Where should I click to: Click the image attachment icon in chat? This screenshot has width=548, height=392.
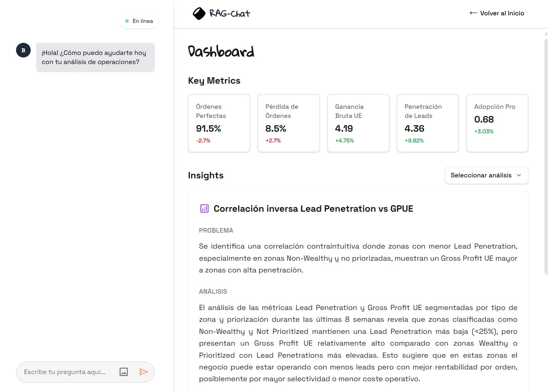click(124, 372)
